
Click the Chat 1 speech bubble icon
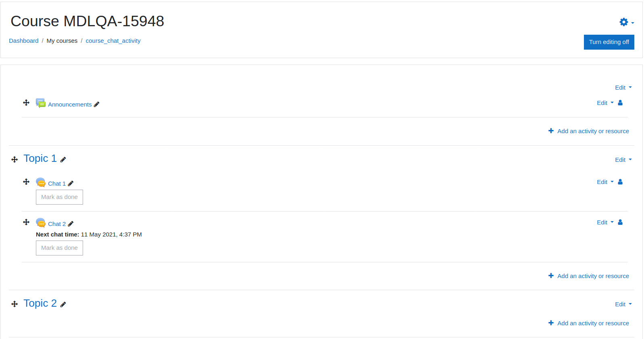pyautogui.click(x=41, y=182)
